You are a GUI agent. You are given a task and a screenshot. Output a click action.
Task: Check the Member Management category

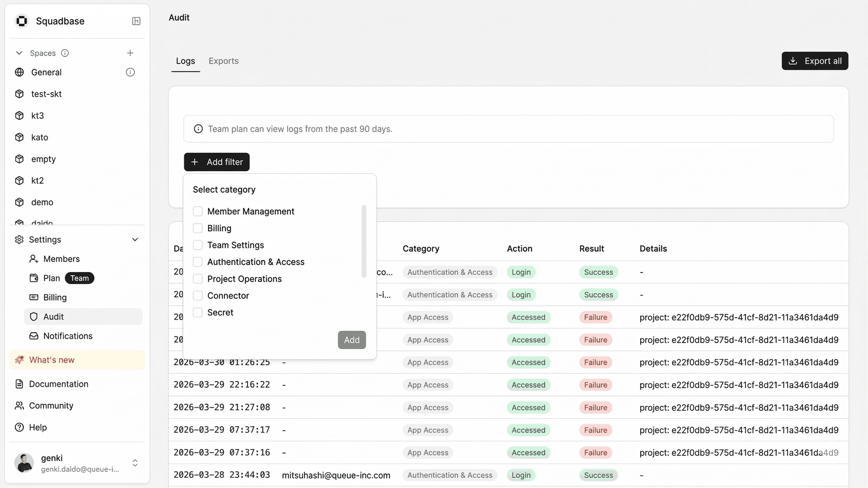click(198, 211)
